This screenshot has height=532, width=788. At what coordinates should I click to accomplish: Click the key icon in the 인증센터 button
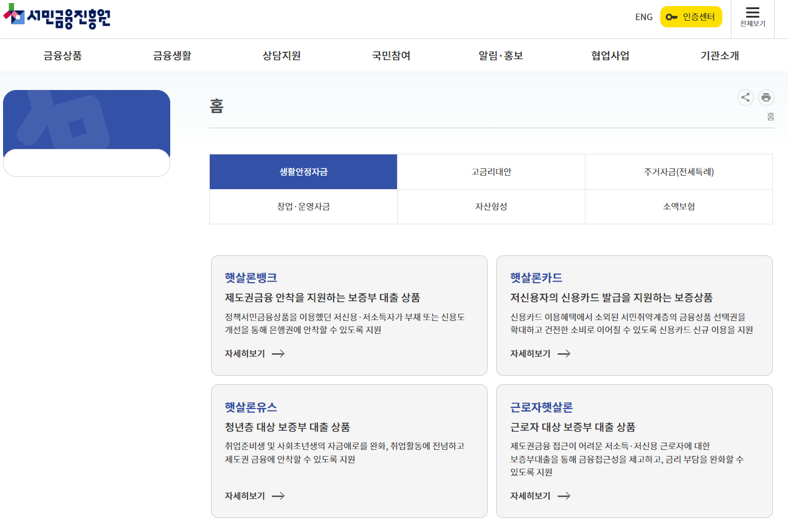(x=672, y=16)
